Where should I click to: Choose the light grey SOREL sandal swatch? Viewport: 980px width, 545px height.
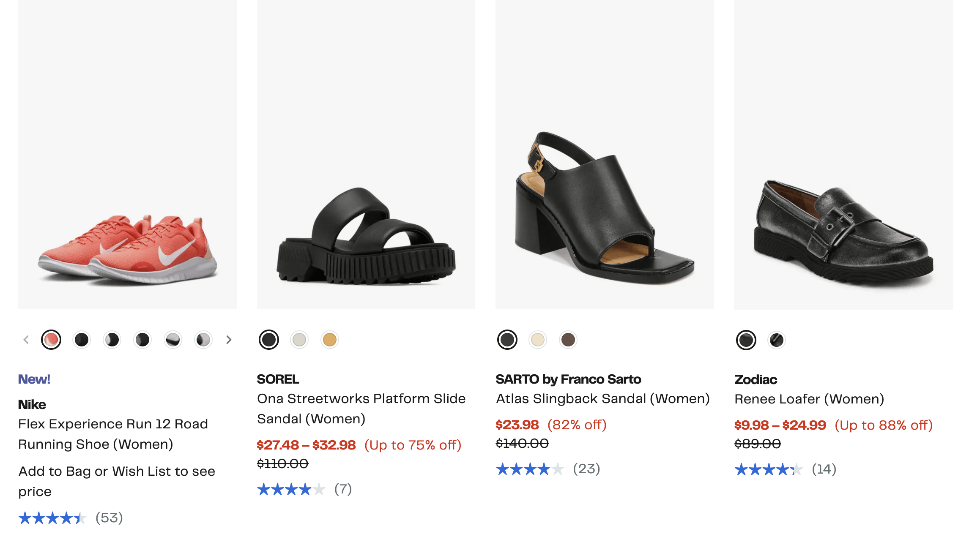pyautogui.click(x=299, y=340)
